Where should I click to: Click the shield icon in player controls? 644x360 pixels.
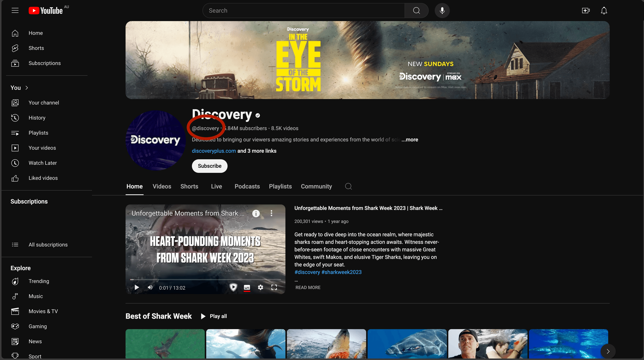233,287
